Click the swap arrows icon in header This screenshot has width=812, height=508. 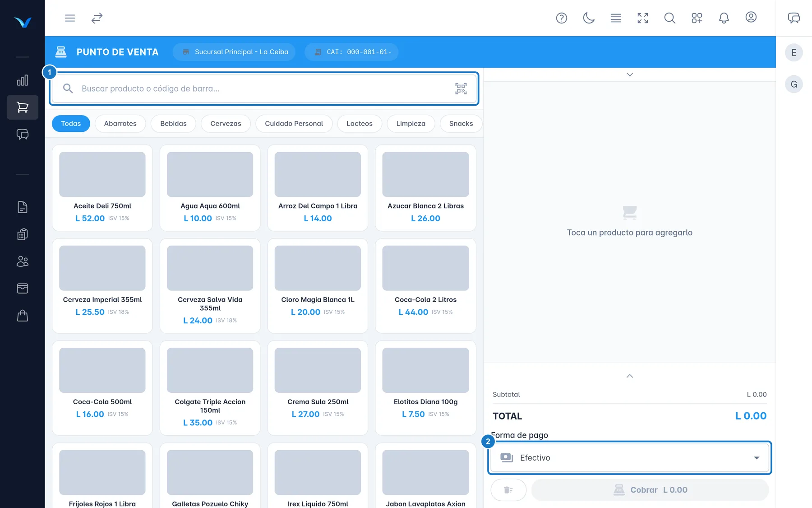97,18
